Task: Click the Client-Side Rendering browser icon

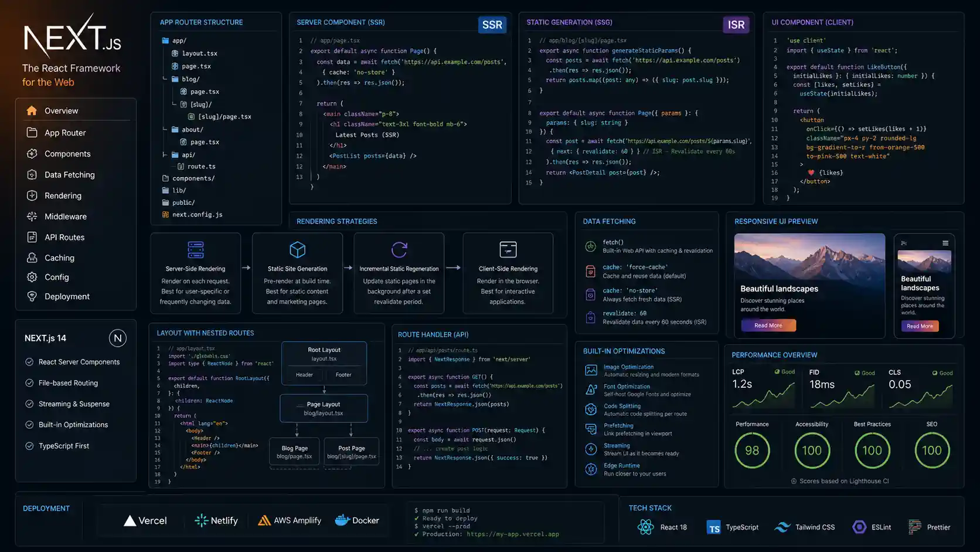Action: tap(508, 249)
